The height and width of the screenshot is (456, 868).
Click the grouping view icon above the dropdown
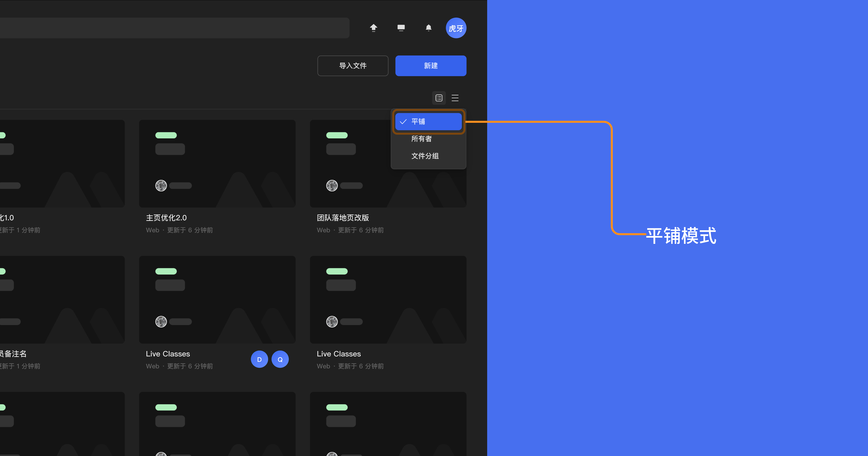click(x=439, y=98)
